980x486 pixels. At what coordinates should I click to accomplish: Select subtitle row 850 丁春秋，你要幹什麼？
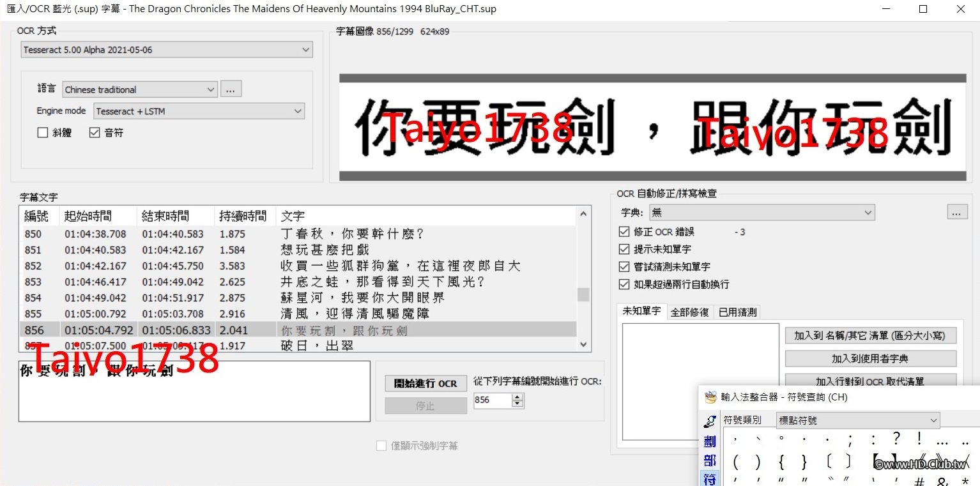(299, 234)
